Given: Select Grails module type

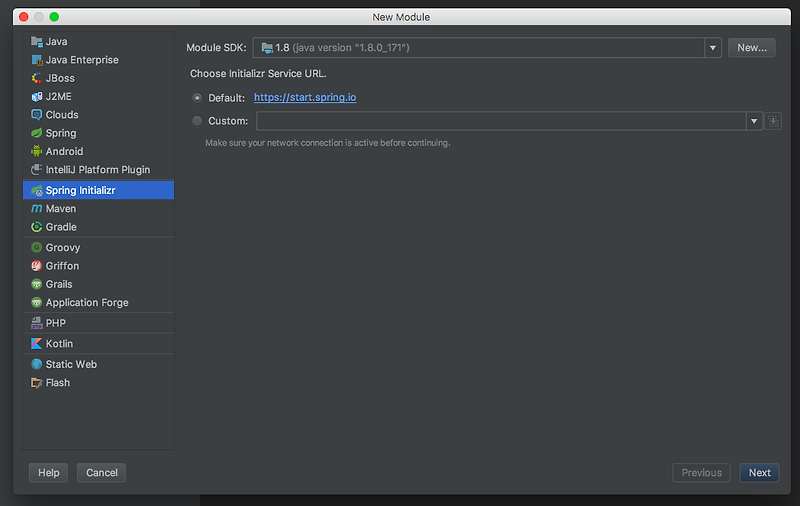Looking at the screenshot, I should 98,284.
